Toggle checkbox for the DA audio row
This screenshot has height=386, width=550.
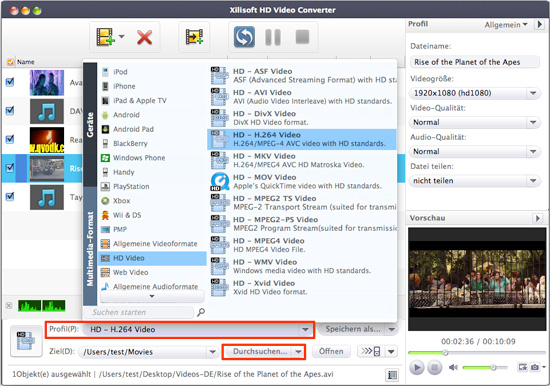tap(10, 111)
